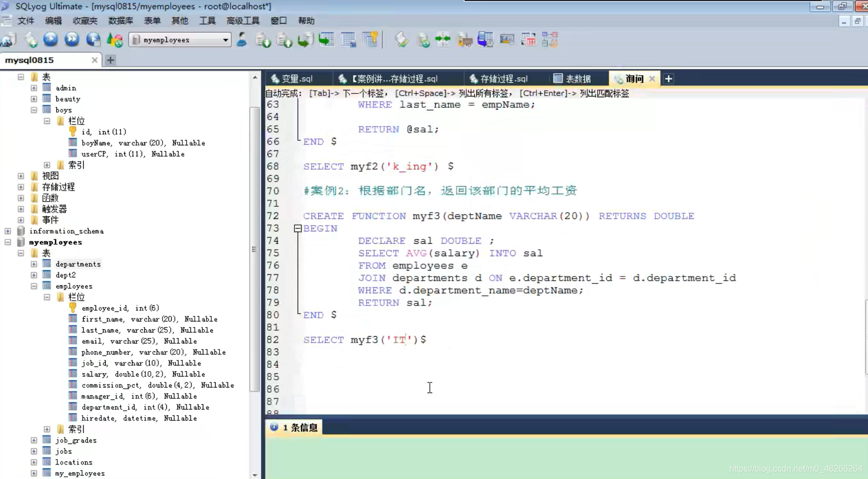Image resolution: width=868 pixels, height=479 pixels.
Task: Close the mysql0815 connection tab
Action: point(94,60)
